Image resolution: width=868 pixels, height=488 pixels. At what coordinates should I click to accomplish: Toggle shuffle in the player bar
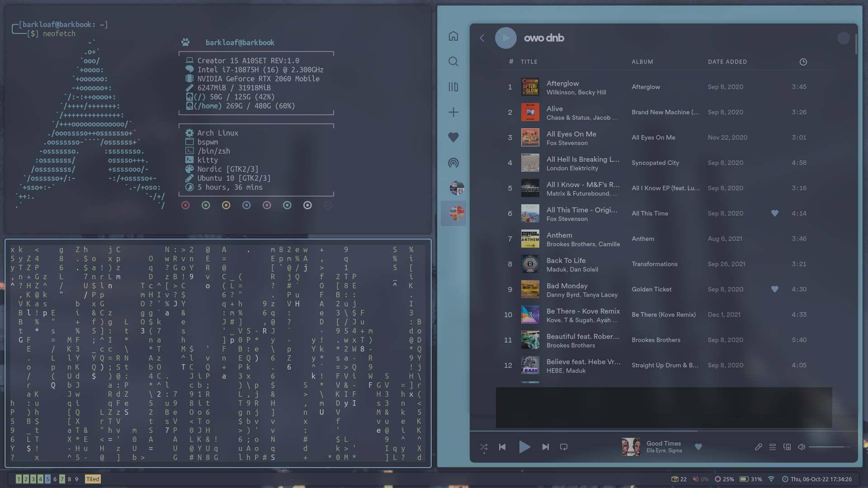(x=484, y=447)
